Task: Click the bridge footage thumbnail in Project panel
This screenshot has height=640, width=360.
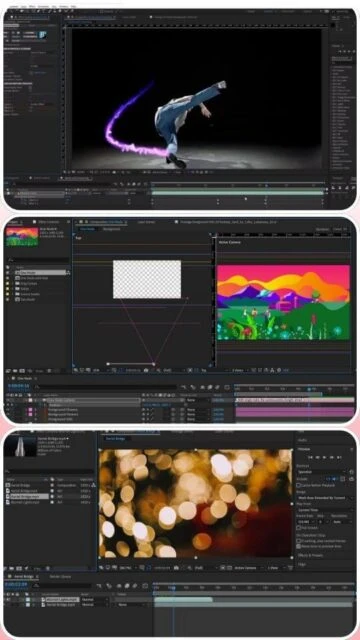Action: pyautogui.click(x=19, y=446)
